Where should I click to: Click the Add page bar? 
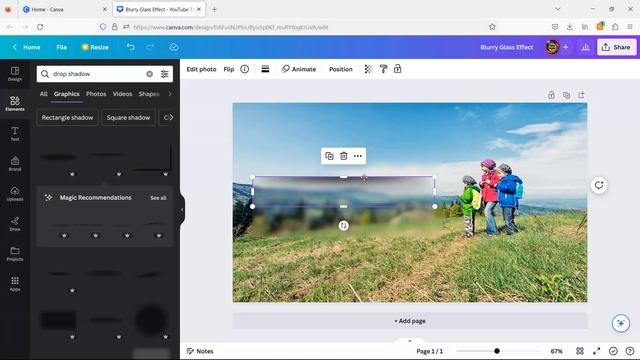410,321
